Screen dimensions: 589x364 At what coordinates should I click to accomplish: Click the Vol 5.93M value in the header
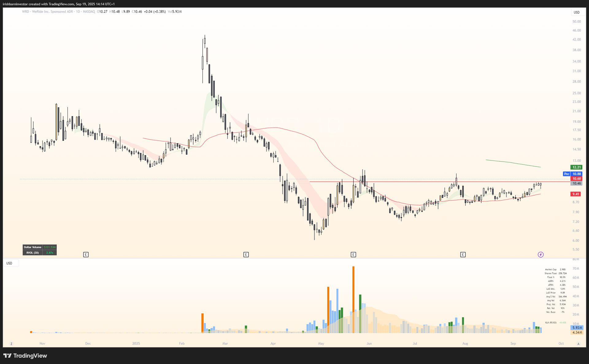(175, 12)
